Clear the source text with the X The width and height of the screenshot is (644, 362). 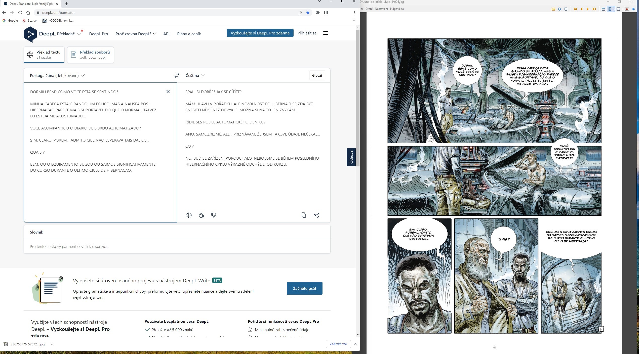pyautogui.click(x=168, y=92)
